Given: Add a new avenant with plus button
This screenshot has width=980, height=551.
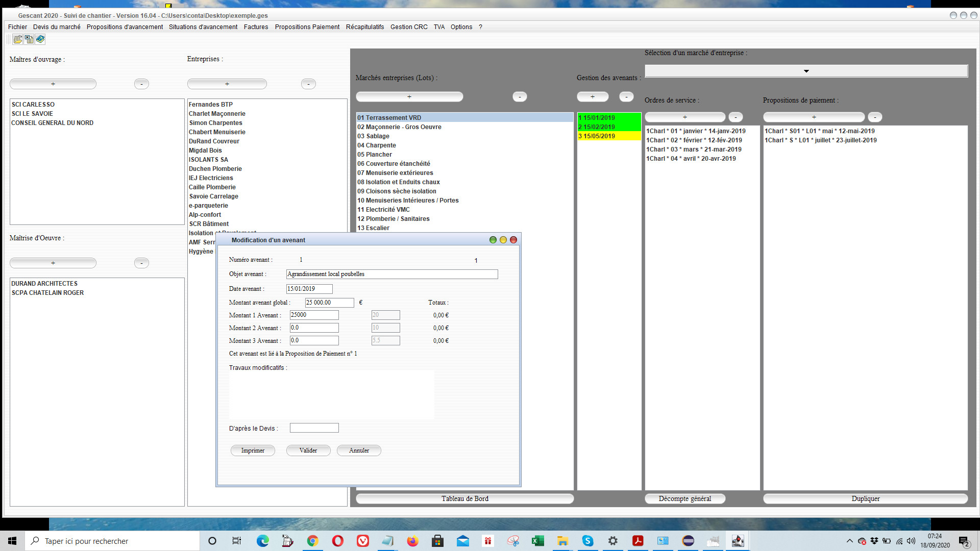Looking at the screenshot, I should (x=593, y=96).
